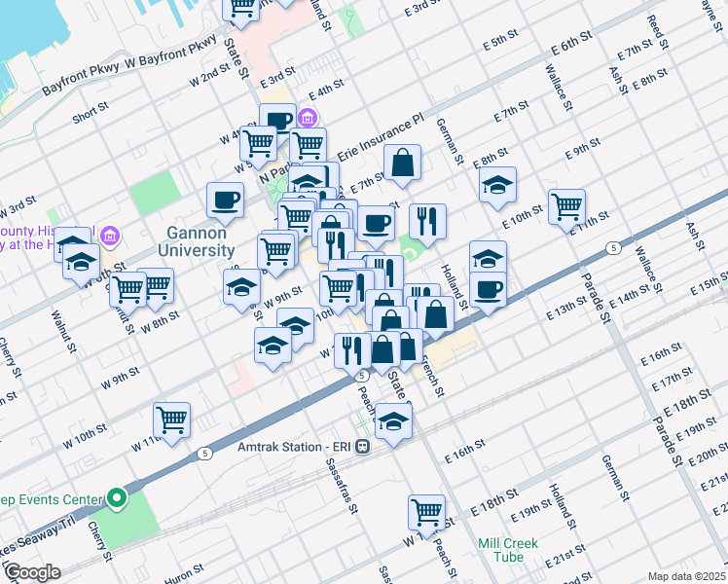Image resolution: width=728 pixels, height=584 pixels.
Task: Select the lowest graduation cap marker near W 10th St
Action: (273, 347)
